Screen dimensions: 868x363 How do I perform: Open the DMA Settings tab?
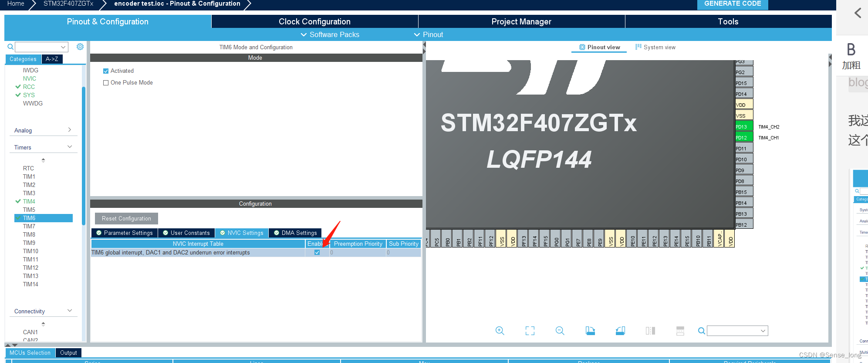click(295, 233)
